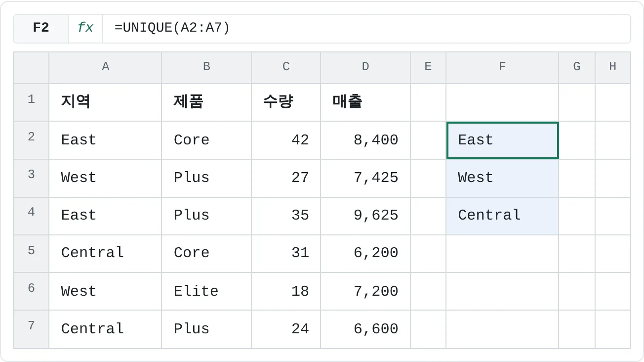
Task: Select row 4 header
Action: pyautogui.click(x=31, y=216)
